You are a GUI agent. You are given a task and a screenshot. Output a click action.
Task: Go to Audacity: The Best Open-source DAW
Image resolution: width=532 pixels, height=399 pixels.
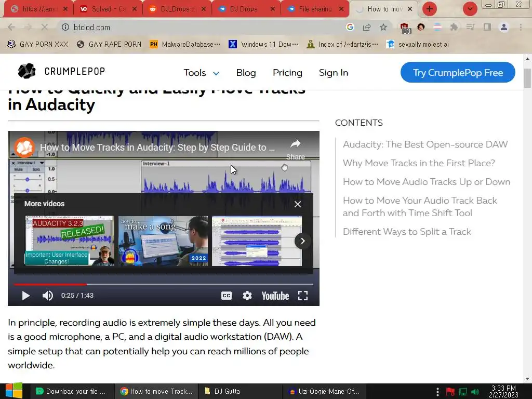pos(425,144)
